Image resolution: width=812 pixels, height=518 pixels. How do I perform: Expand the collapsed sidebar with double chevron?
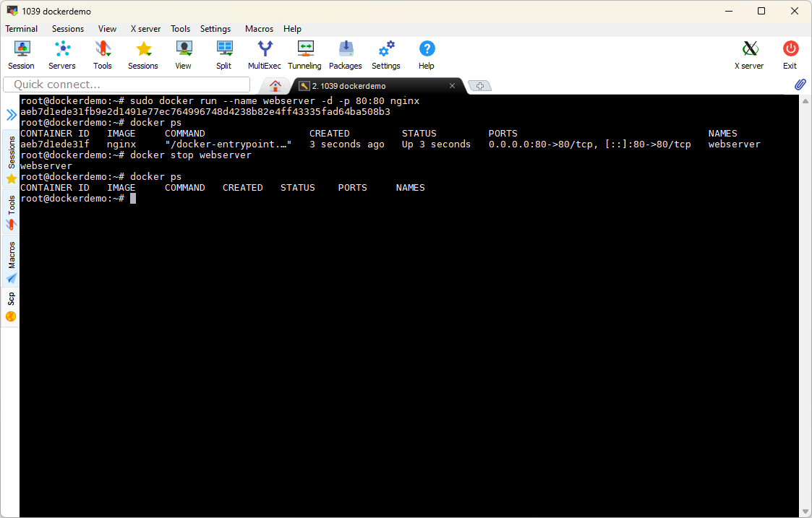pos(12,115)
